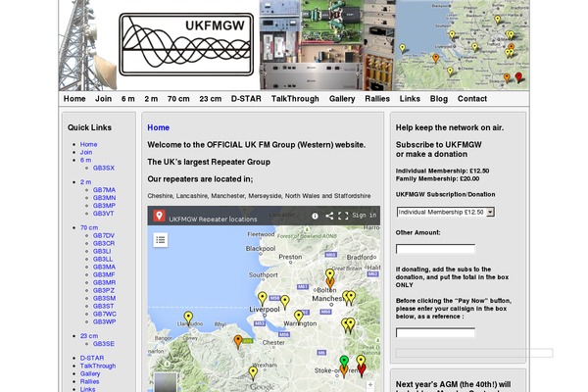Open TalkThrough in the top navigation
Screen dimensions: 588x392
tap(295, 99)
